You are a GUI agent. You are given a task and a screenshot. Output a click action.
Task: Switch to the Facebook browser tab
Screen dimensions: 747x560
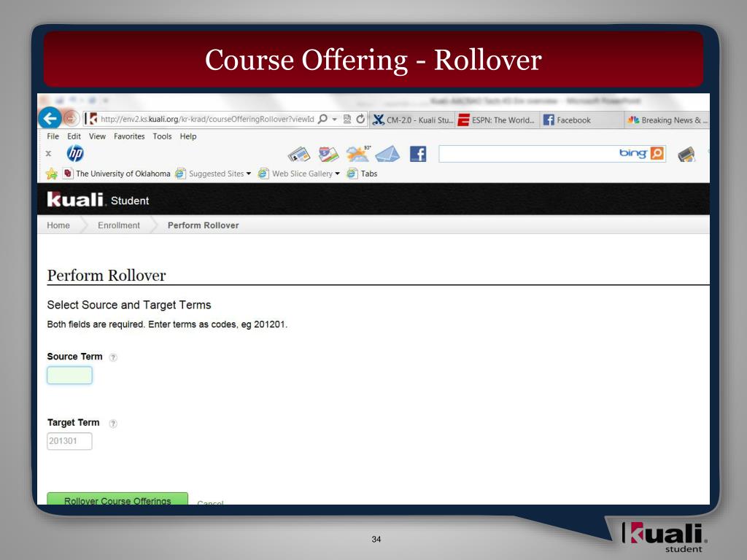pyautogui.click(x=581, y=120)
